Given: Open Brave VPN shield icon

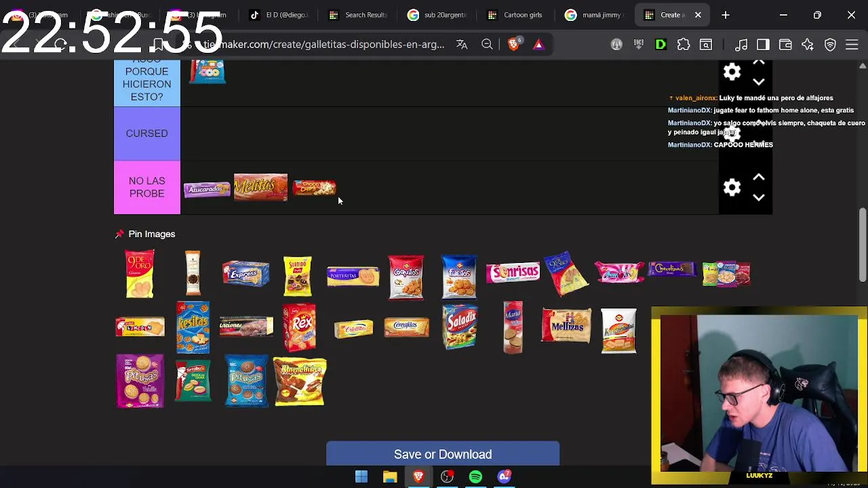Looking at the screenshot, I should 830,45.
